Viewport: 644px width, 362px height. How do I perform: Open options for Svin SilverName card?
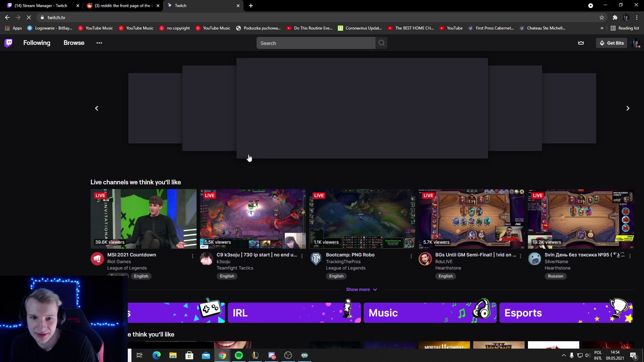[x=630, y=256]
